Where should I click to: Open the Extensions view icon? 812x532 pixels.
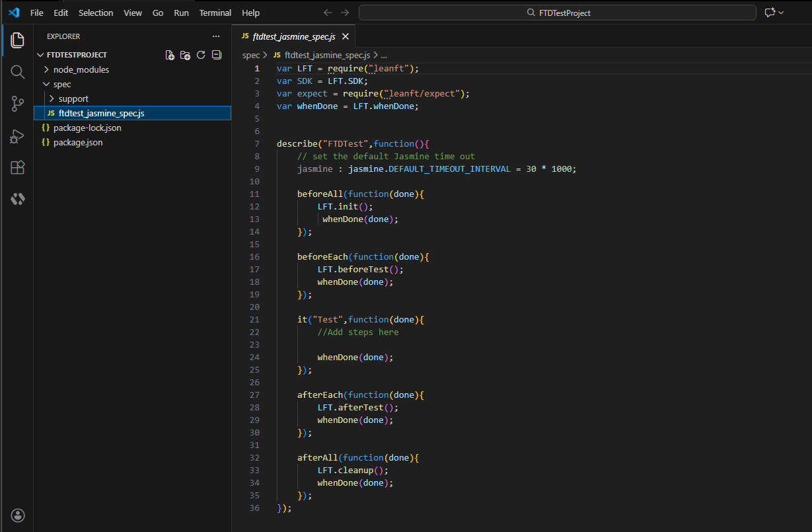[18, 168]
